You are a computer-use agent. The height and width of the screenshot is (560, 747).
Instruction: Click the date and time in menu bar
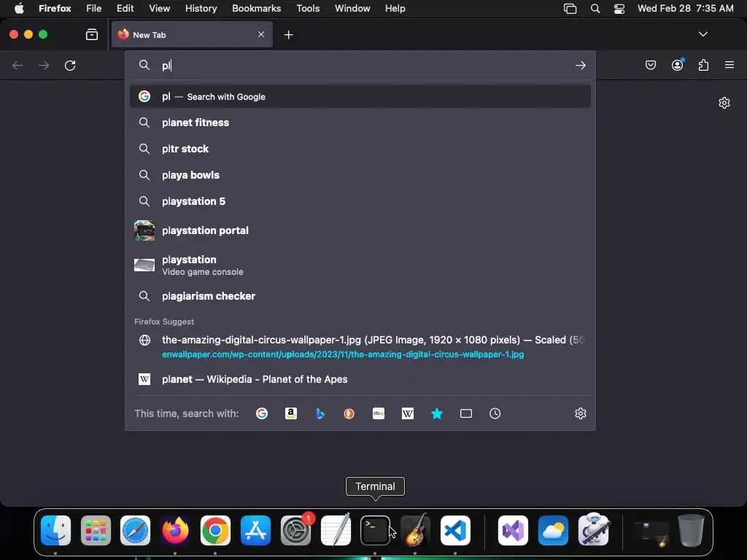tap(685, 8)
